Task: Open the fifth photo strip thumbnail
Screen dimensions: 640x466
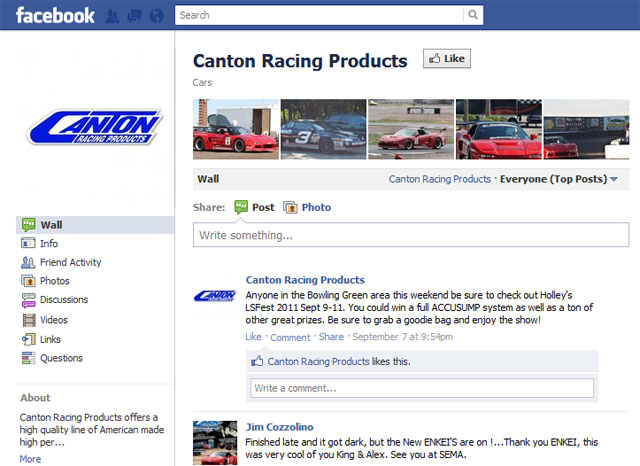Action: pyautogui.click(x=587, y=129)
